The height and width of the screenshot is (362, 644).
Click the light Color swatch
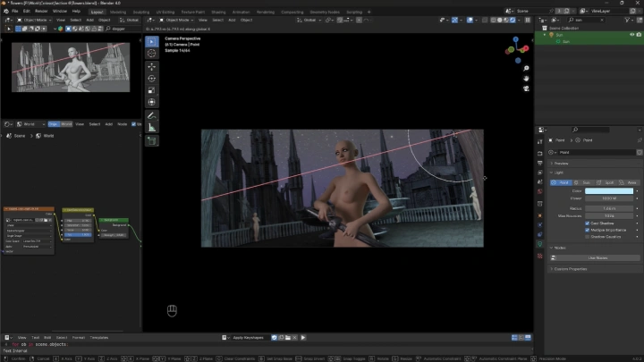click(609, 191)
